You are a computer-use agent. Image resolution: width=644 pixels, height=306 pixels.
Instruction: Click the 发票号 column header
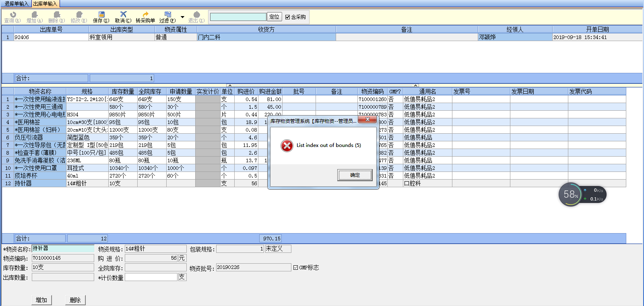pyautogui.click(x=481, y=91)
